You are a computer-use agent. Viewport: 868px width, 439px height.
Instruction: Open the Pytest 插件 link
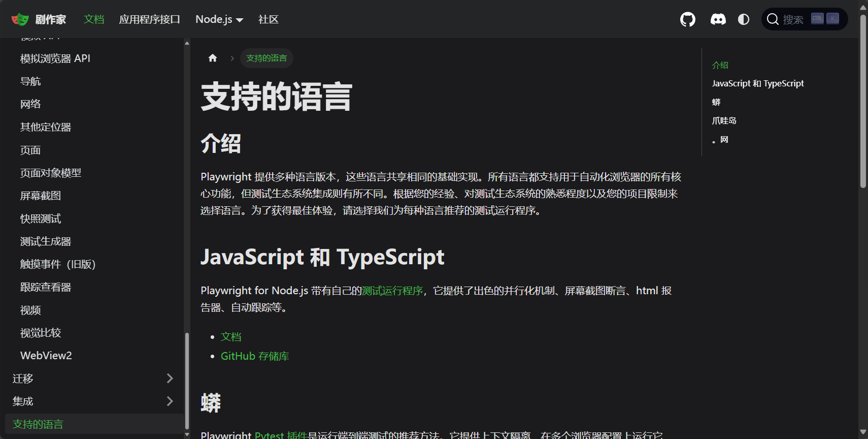(281, 435)
